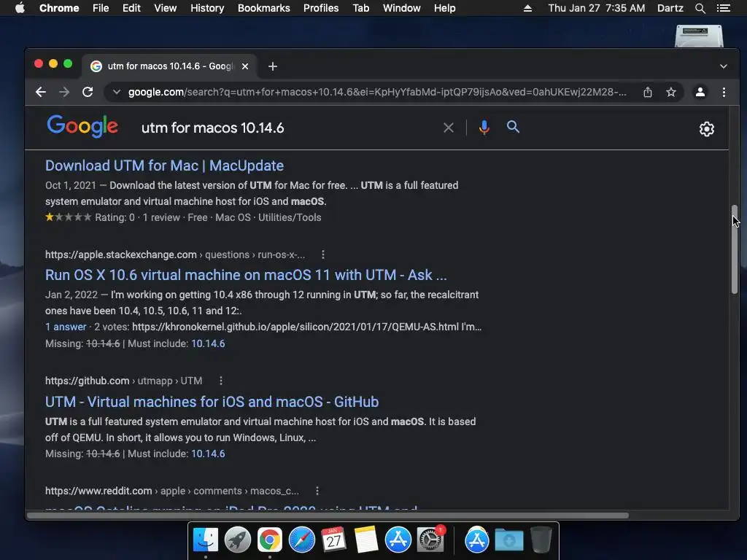Open options for the github.com result
Screen dimensions: 747x560
tap(220, 381)
